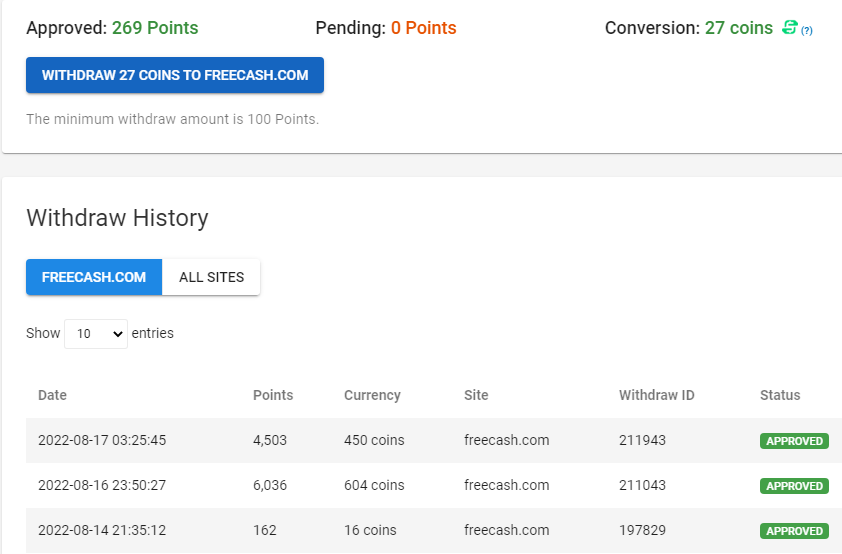Open the Show entries dropdown
The height and width of the screenshot is (554, 842).
click(96, 334)
